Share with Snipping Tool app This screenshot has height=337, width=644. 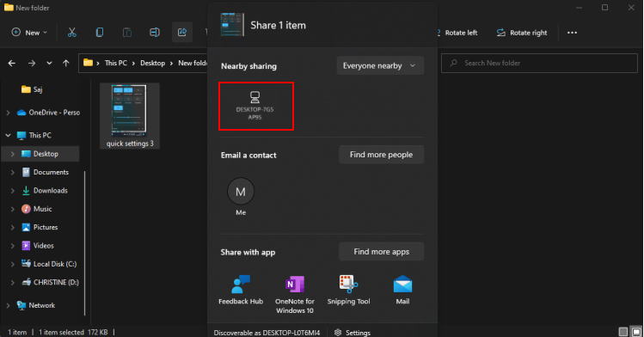pos(349,291)
